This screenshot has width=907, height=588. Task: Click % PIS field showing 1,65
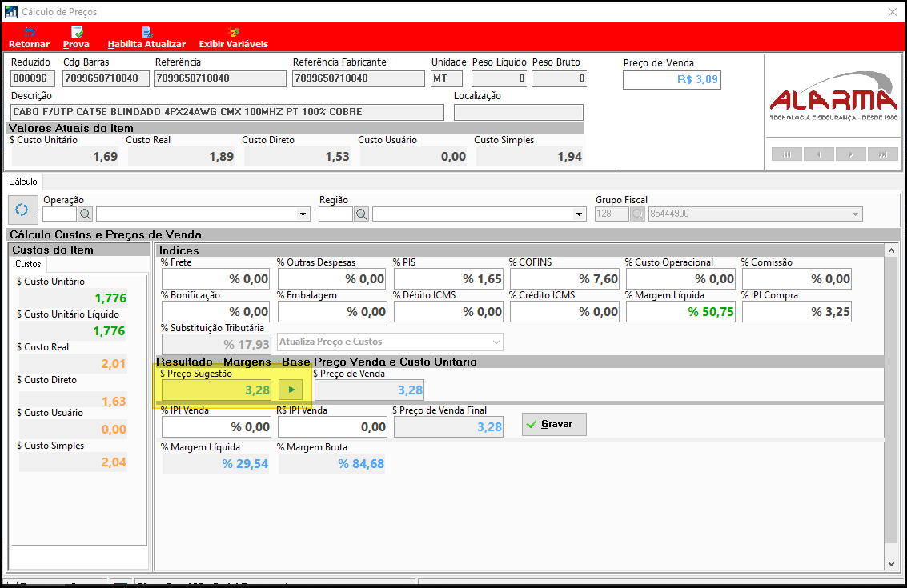click(x=448, y=278)
